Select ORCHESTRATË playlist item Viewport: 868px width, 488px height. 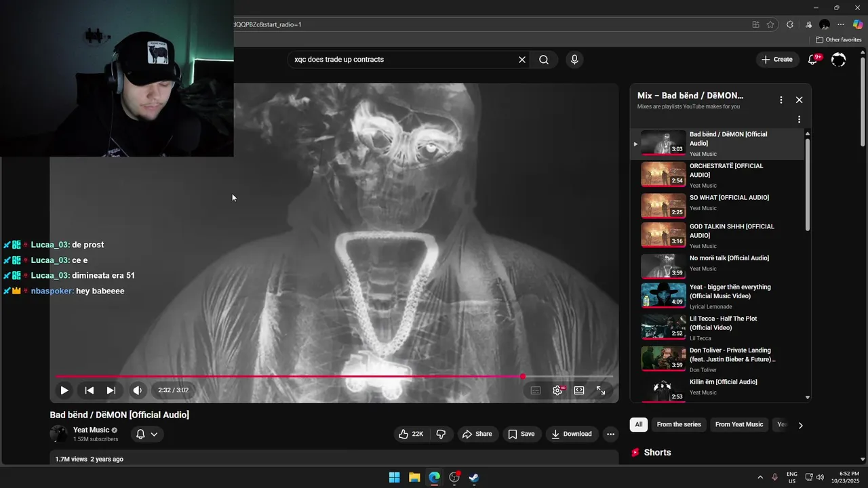pyautogui.click(x=717, y=175)
